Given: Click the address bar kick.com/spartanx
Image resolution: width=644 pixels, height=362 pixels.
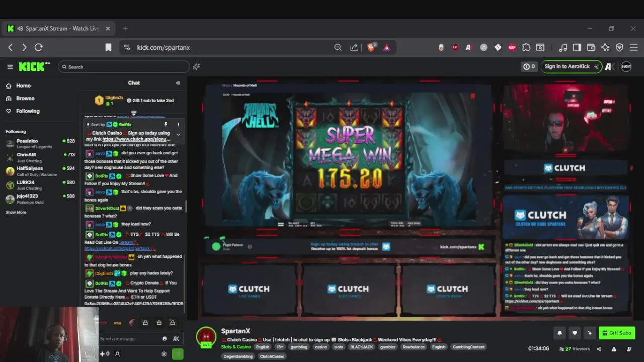Looking at the screenshot, I should [164, 47].
